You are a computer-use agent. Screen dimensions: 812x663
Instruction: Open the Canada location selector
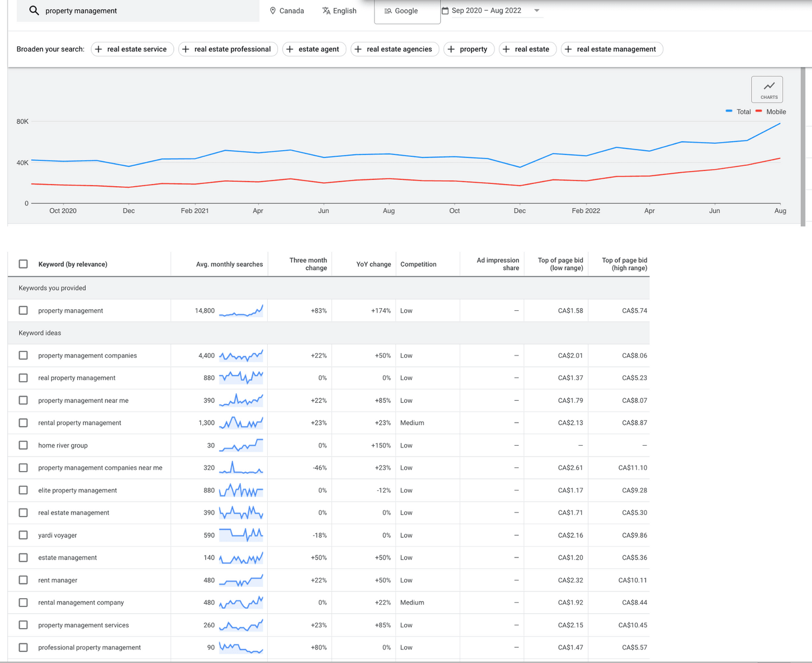point(286,11)
